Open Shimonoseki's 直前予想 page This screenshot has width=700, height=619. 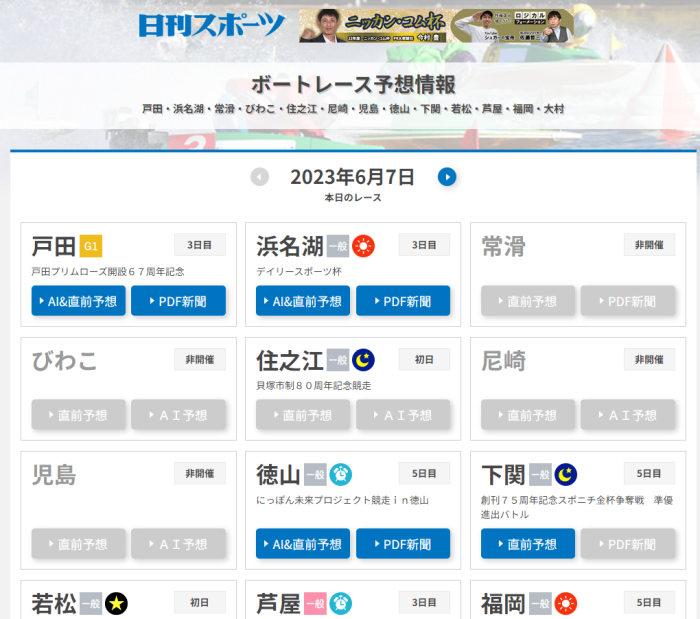point(528,544)
